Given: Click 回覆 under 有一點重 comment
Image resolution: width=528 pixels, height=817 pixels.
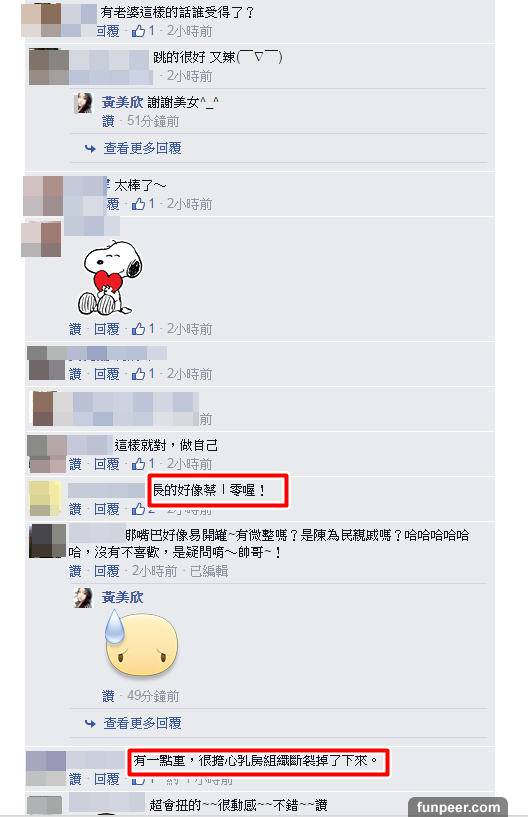Looking at the screenshot, I should [x=107, y=779].
